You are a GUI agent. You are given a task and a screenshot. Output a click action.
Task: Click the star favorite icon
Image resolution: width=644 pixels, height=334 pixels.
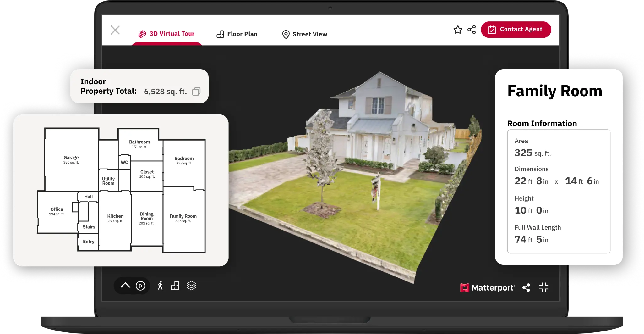(x=458, y=30)
